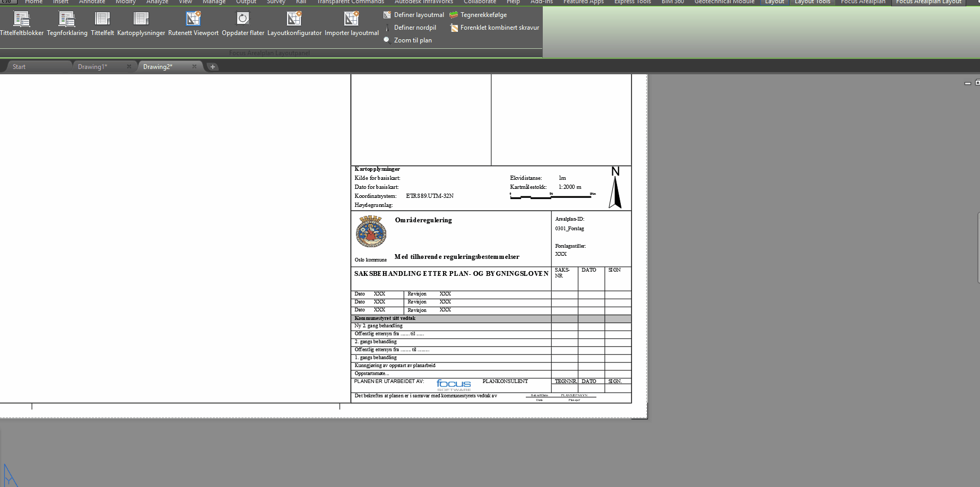
Task: Click the north arrow in title block
Action: pyautogui.click(x=615, y=188)
